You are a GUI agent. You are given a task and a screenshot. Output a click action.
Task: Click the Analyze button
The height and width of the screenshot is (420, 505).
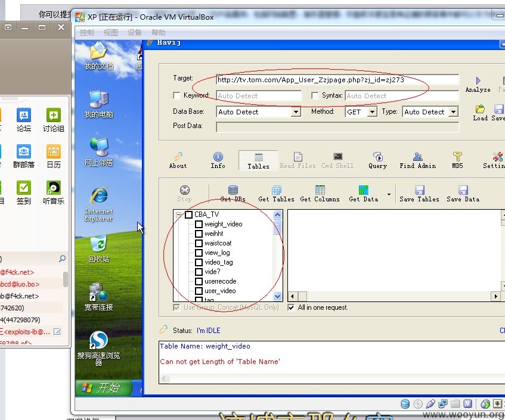pyautogui.click(x=478, y=85)
